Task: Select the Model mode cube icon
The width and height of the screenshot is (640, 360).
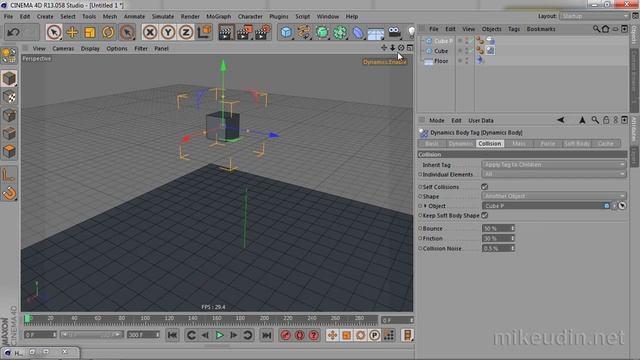Action: pos(9,78)
